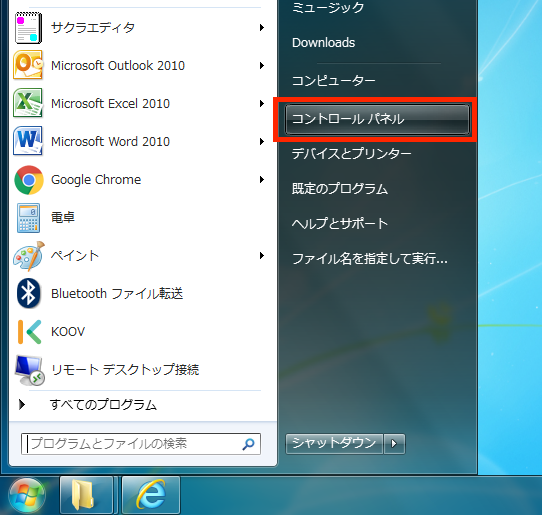The image size is (542, 515).
Task: Open Google Chrome icon
Action: pos(29,180)
